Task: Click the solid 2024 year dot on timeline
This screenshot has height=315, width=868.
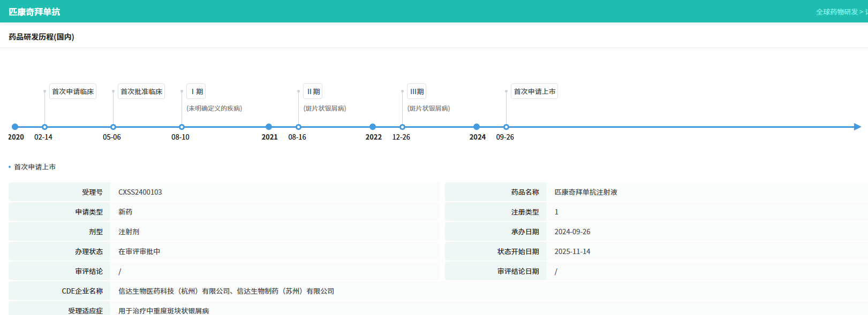Action: [x=477, y=127]
